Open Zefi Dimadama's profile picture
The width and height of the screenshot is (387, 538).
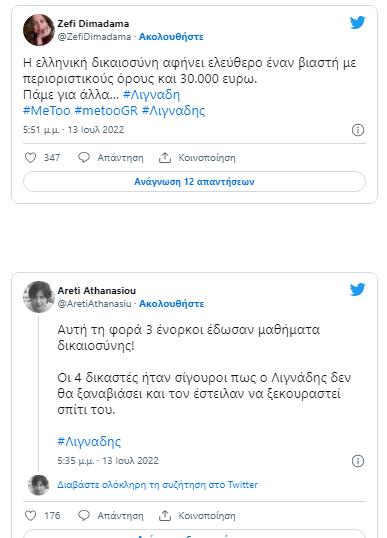tap(39, 30)
